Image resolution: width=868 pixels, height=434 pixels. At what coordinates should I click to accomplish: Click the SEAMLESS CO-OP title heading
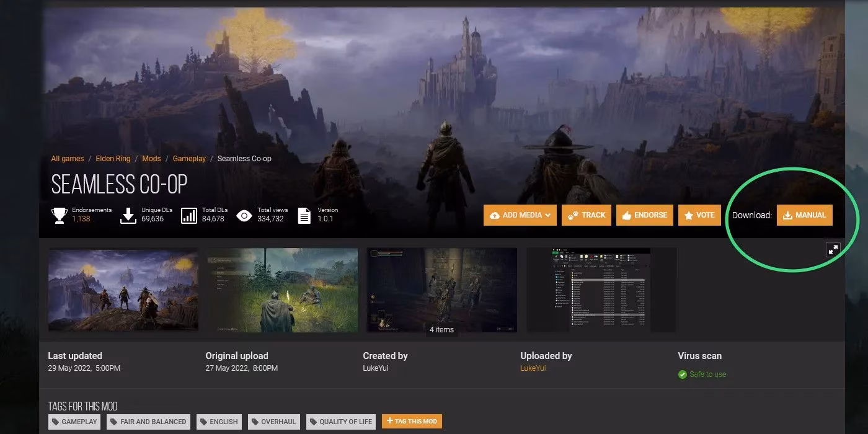(119, 184)
